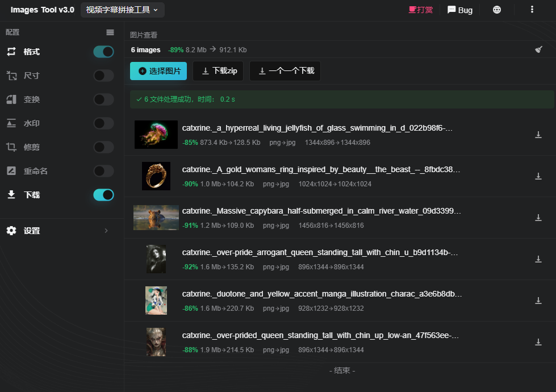
Task: Download the capybara image file
Action: [538, 218]
